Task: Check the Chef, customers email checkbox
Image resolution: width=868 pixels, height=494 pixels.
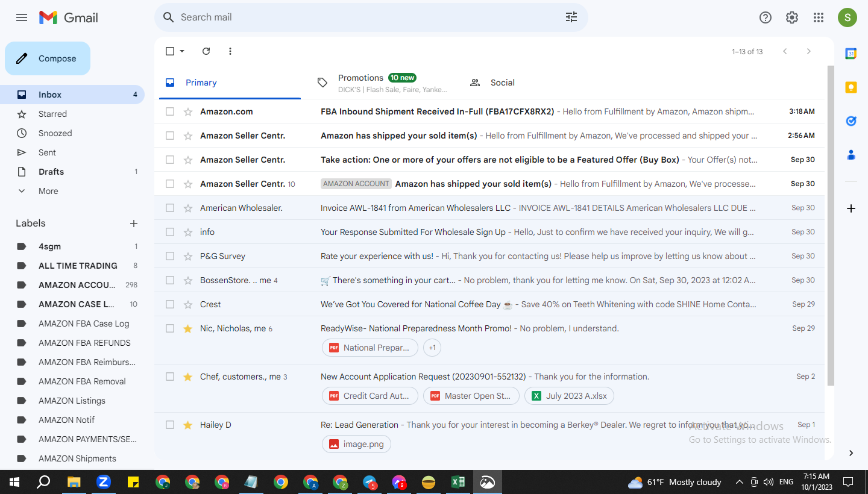Action: coord(170,377)
